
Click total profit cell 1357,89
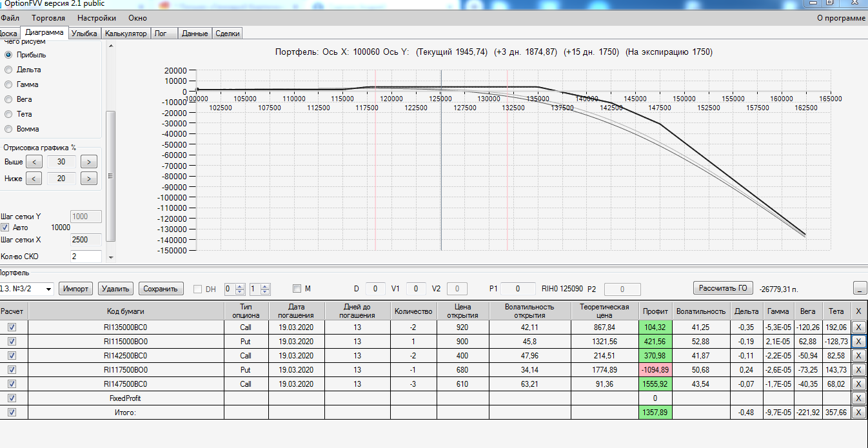pos(655,413)
